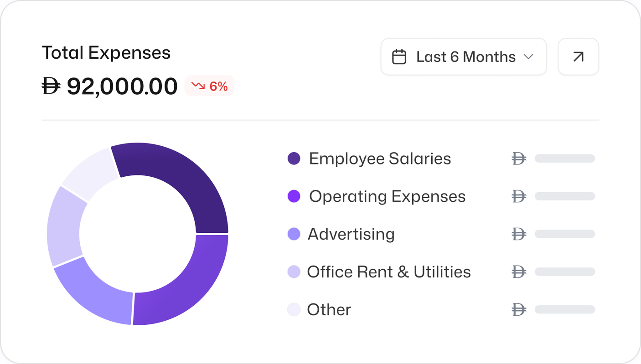Click the Advertising lavender color dot

pyautogui.click(x=294, y=234)
